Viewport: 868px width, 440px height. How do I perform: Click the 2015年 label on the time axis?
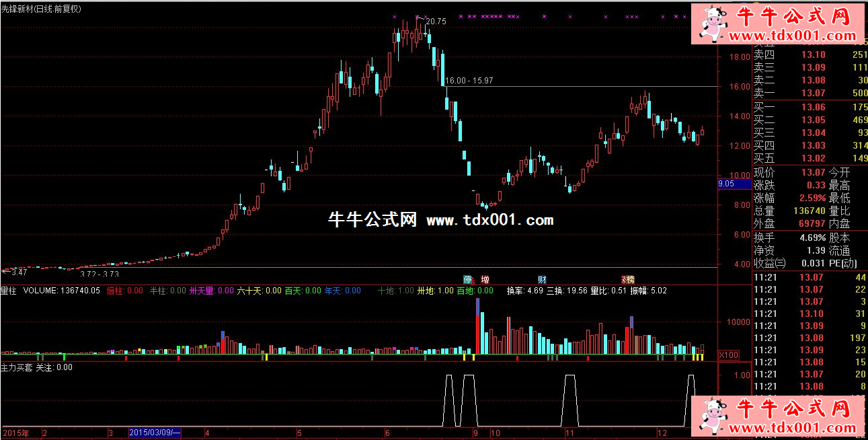tap(16, 432)
